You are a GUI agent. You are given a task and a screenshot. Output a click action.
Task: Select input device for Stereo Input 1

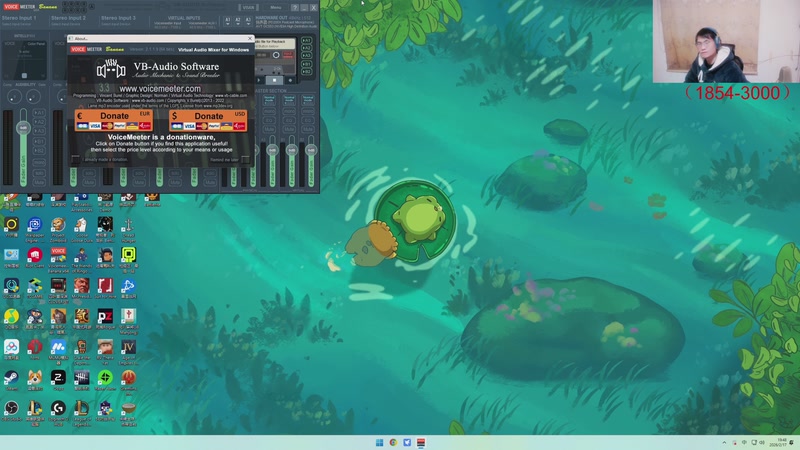tap(18, 24)
